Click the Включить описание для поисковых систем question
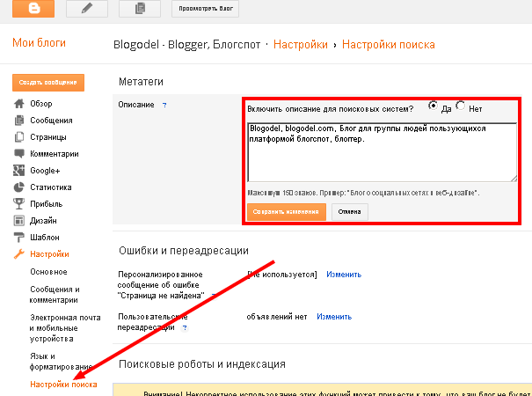 [330, 109]
